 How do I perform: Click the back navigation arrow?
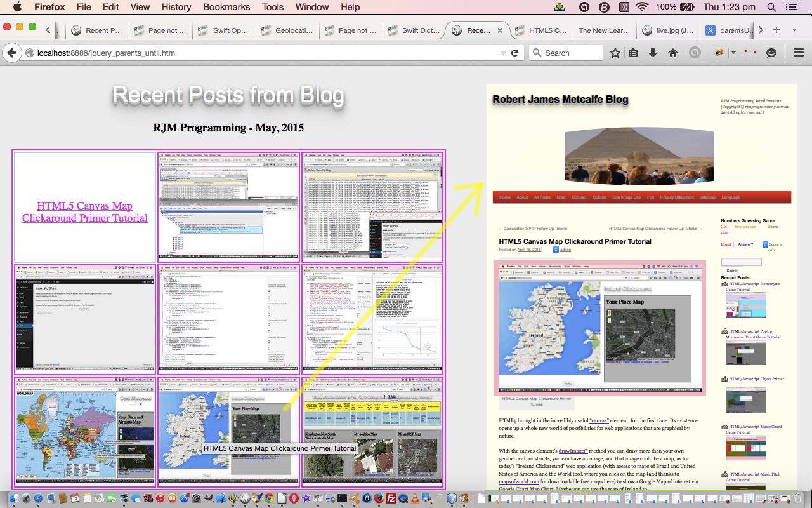(11, 53)
